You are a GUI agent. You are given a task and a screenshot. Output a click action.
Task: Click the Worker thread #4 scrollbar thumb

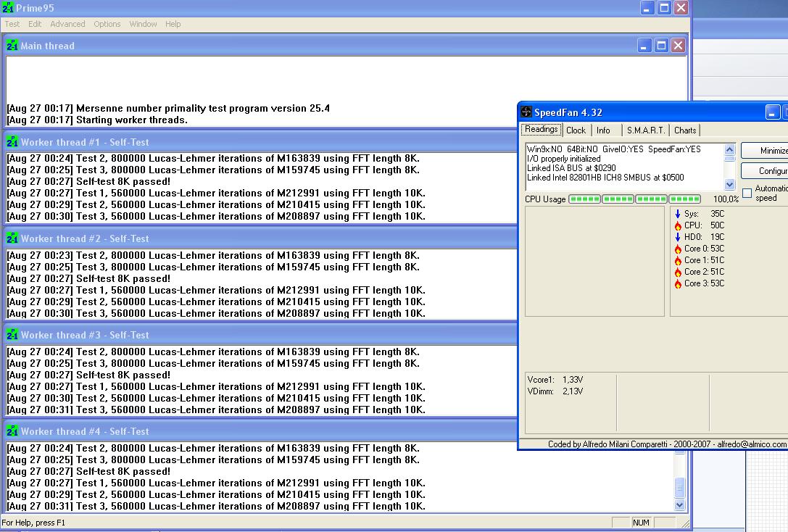tap(679, 486)
